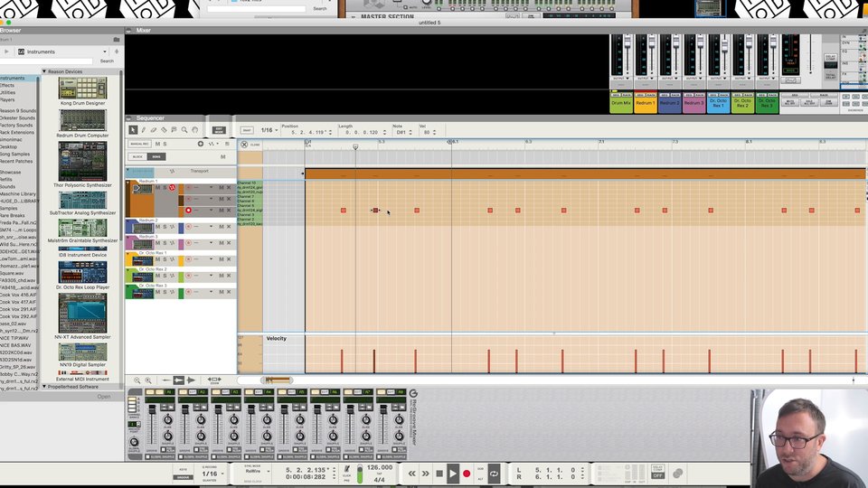
Task: Click the NN19 Digital Sampler device icon
Action: 82,352
